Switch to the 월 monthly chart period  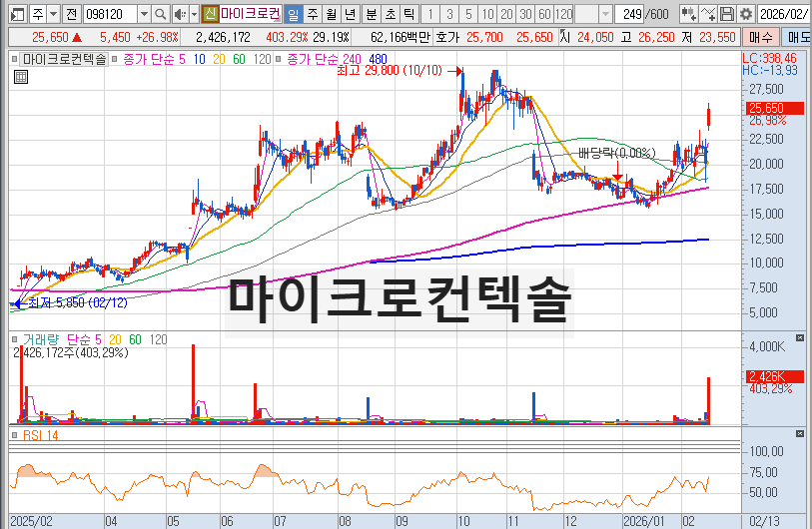pyautogui.click(x=331, y=14)
